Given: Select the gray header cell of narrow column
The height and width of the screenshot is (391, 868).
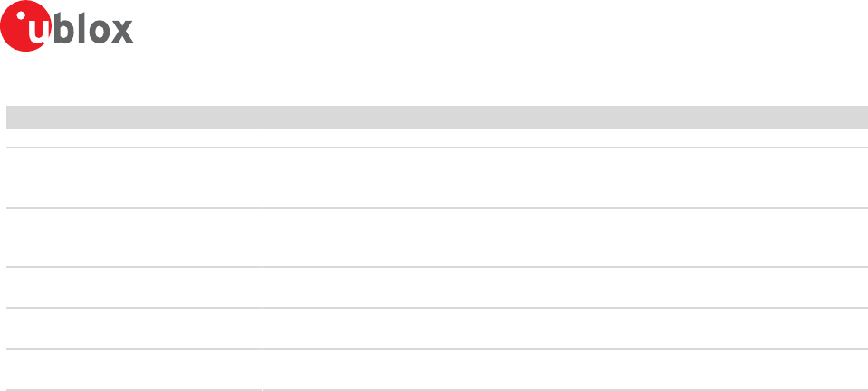Looking at the screenshot, I should click(134, 118).
